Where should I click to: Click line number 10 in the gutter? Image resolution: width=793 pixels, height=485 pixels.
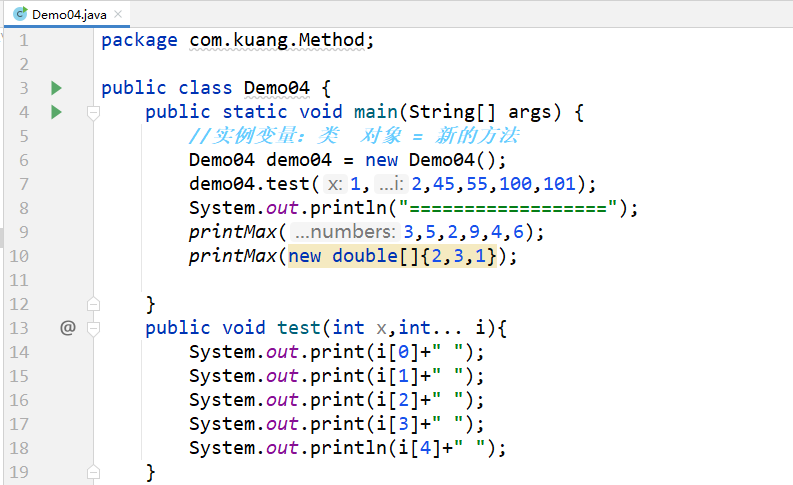pos(19,256)
